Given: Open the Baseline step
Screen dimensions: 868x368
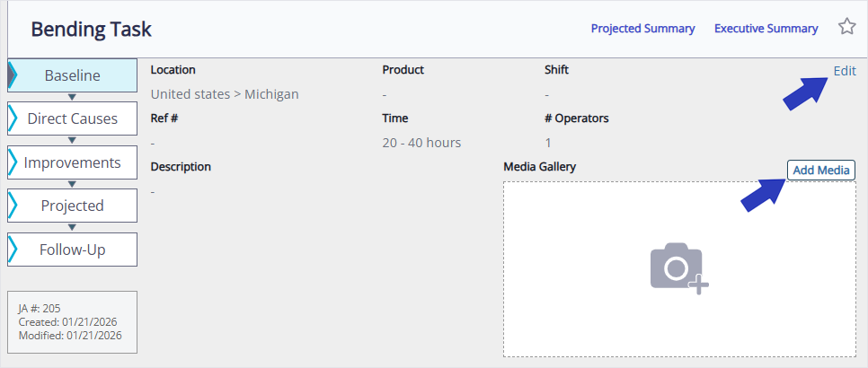Looking at the screenshot, I should (x=73, y=75).
